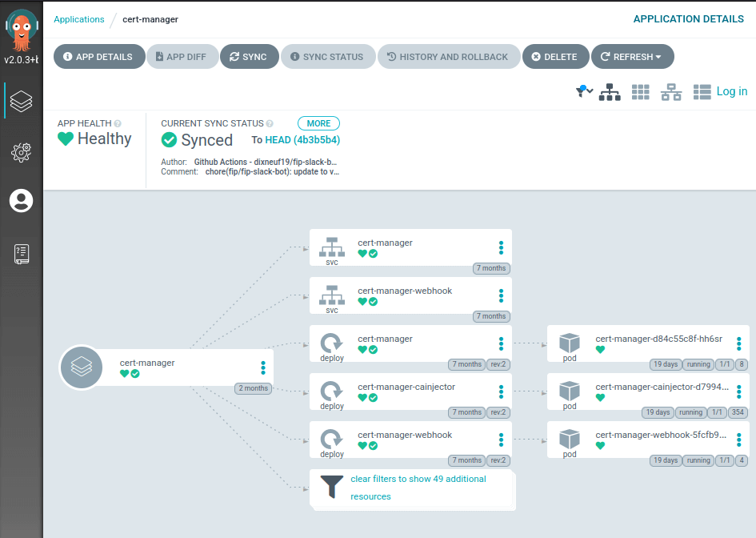Switch to the list view icon

point(702,92)
